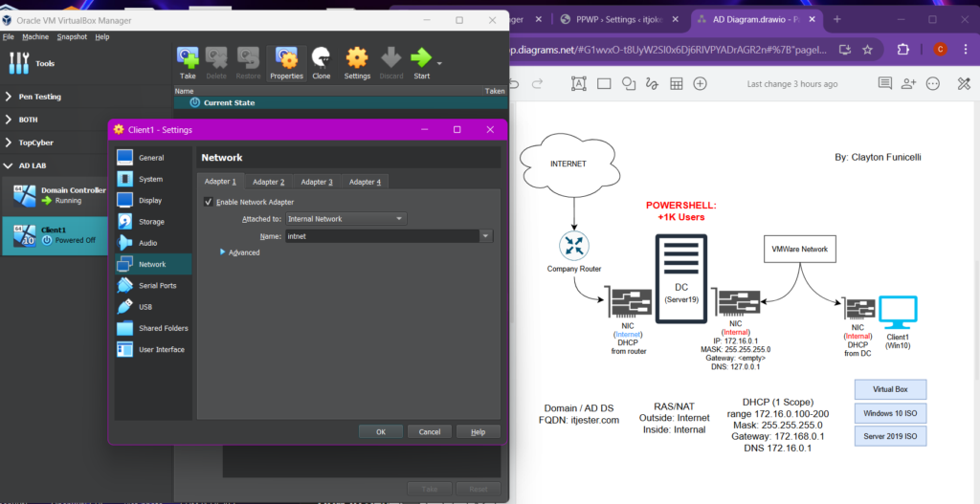
Task: Open the Machine menu in VirtualBox
Action: pos(35,37)
